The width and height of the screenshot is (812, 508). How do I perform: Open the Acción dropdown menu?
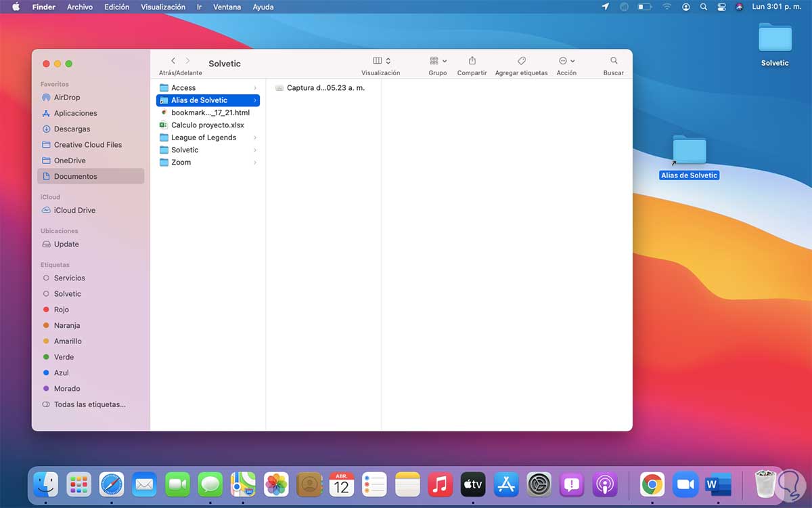(x=566, y=61)
